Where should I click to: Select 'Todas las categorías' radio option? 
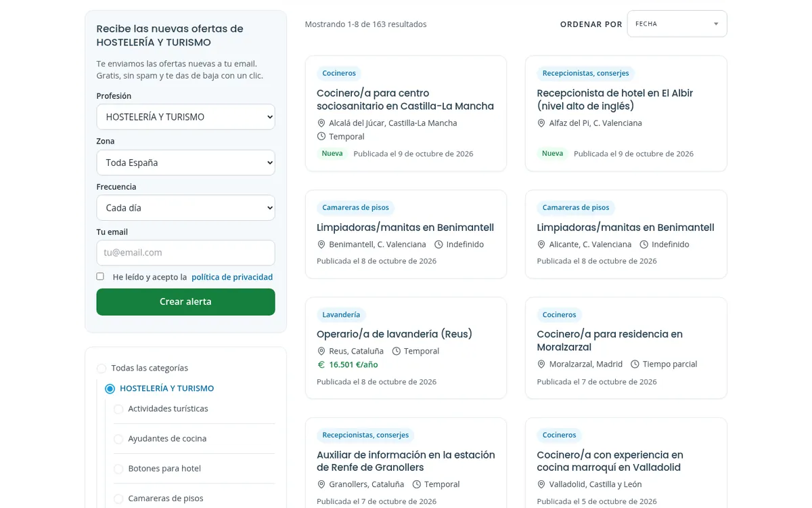(x=101, y=368)
